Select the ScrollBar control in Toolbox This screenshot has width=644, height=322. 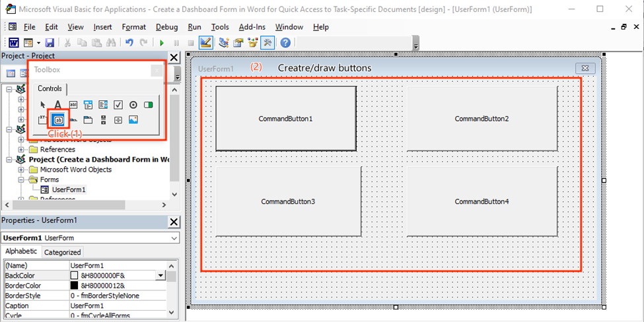(103, 120)
